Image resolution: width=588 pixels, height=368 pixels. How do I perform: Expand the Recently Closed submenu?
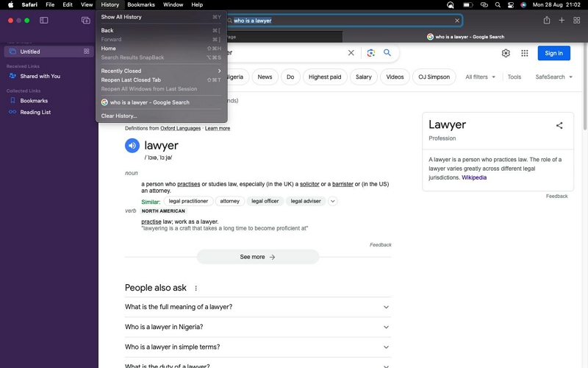pyautogui.click(x=161, y=71)
